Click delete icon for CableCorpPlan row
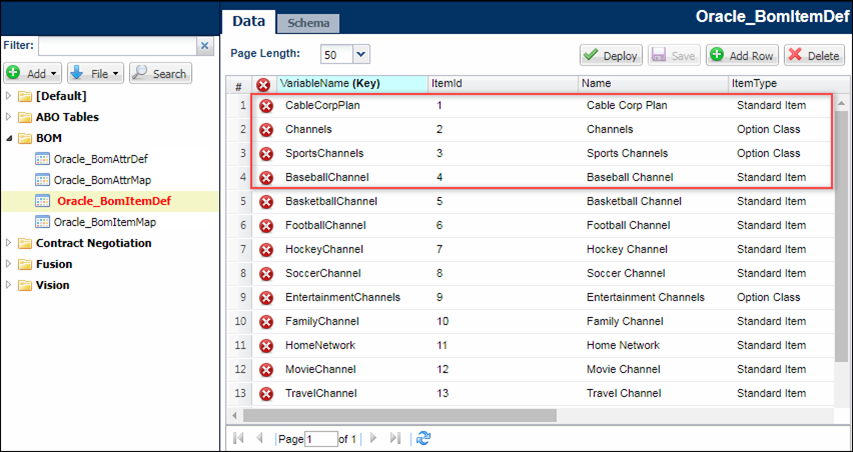This screenshot has height=452, width=853. coord(265,106)
